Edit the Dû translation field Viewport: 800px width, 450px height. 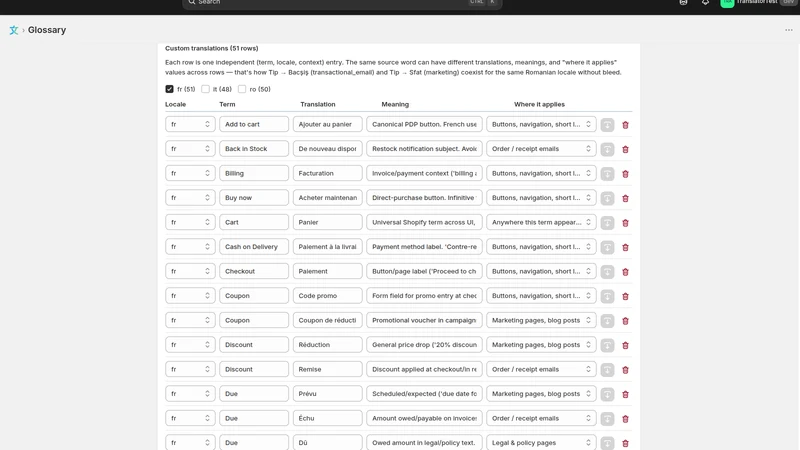[328, 442]
